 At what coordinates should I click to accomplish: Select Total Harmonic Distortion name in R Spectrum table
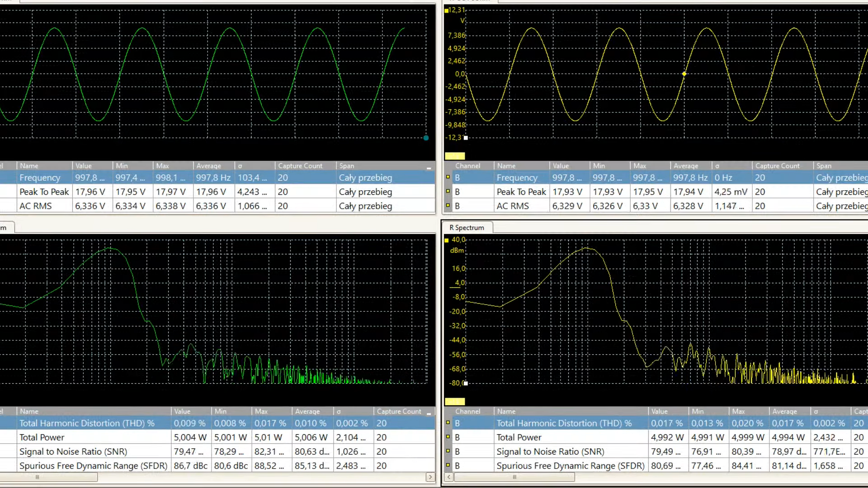click(564, 423)
